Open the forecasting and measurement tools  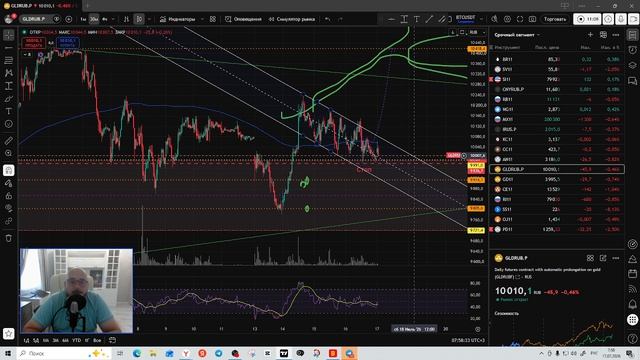(9, 86)
